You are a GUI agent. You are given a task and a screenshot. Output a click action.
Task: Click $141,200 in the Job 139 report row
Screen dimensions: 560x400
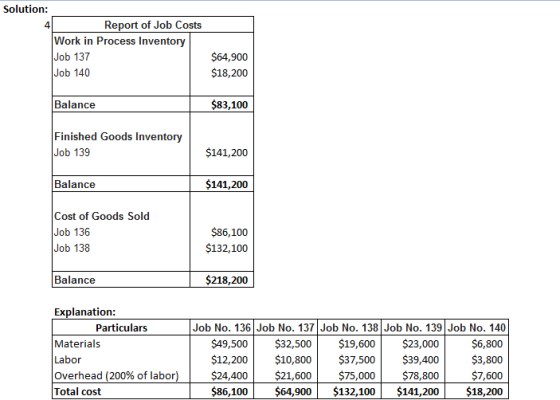(226, 152)
